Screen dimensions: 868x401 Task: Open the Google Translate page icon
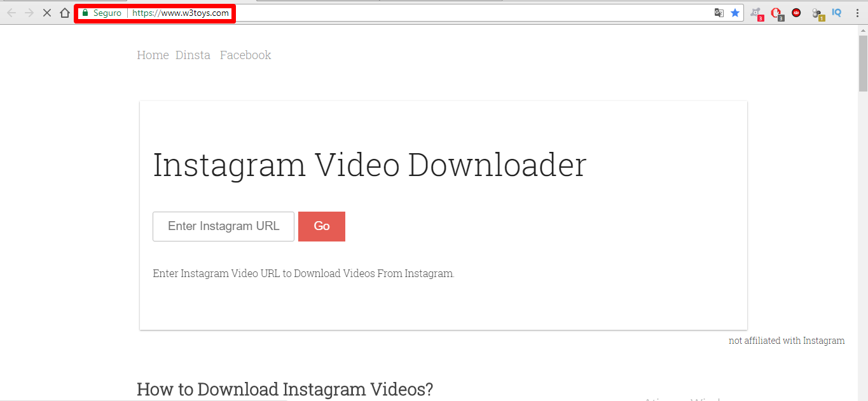719,13
